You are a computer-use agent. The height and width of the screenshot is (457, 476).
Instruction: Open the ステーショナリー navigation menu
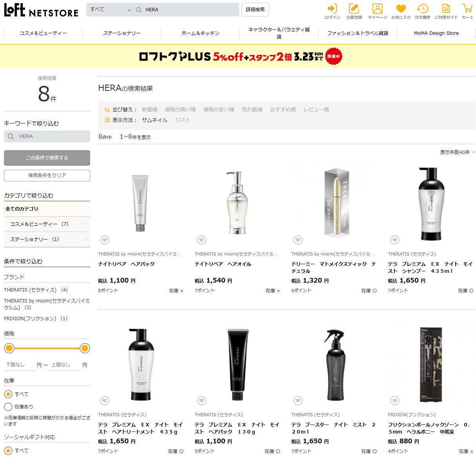point(122,33)
